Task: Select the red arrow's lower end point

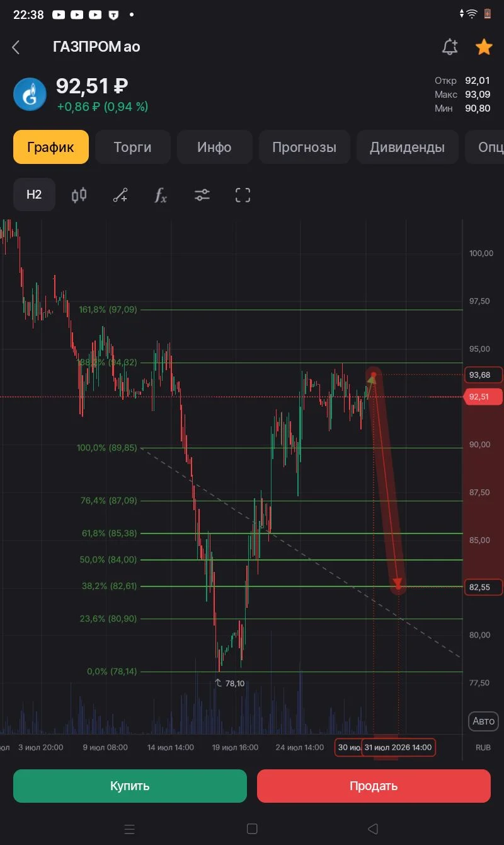Action: (x=398, y=586)
